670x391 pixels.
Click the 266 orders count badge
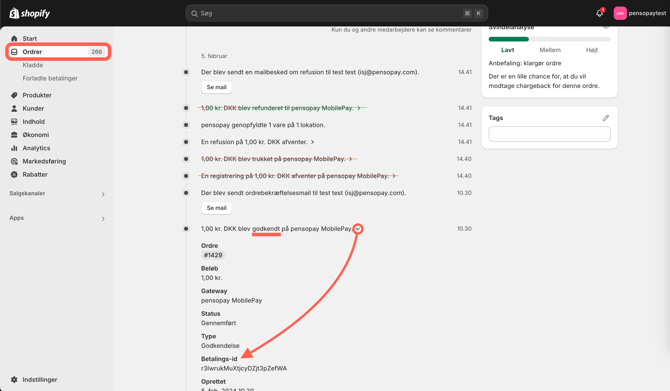pos(97,52)
